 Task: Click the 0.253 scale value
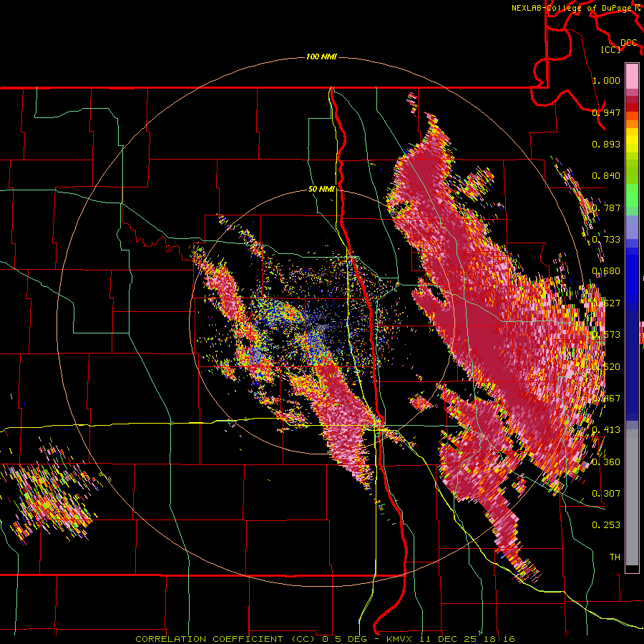[606, 525]
